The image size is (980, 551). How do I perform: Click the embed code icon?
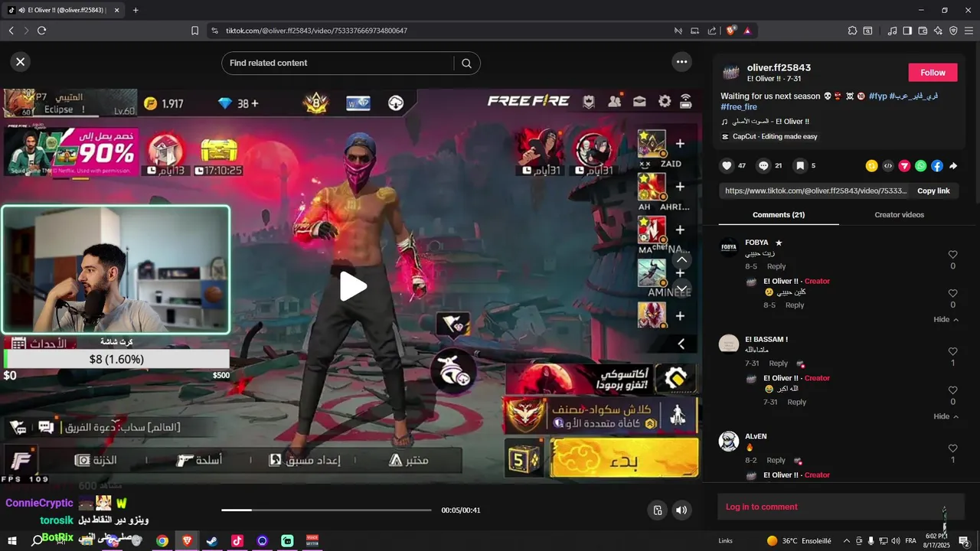888,165
